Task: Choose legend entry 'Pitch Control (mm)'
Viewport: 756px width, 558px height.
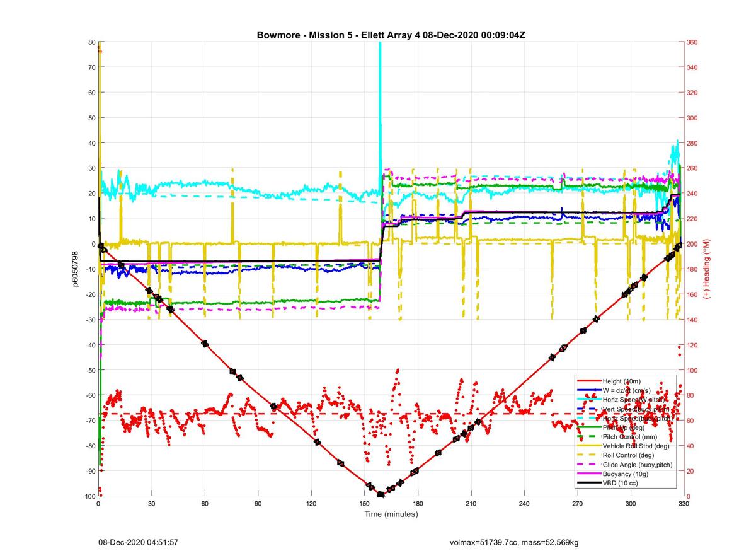Action: click(x=629, y=436)
